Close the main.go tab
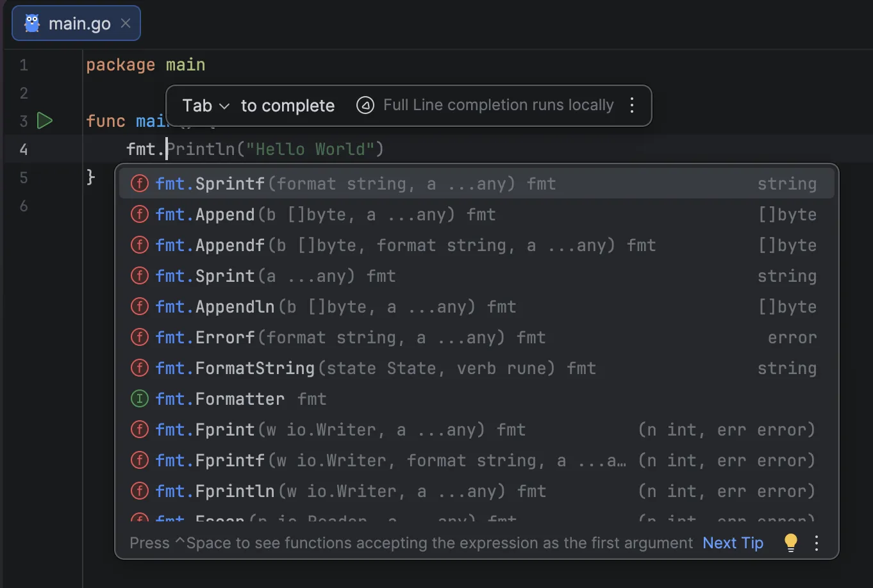This screenshot has height=588, width=873. coord(126,24)
